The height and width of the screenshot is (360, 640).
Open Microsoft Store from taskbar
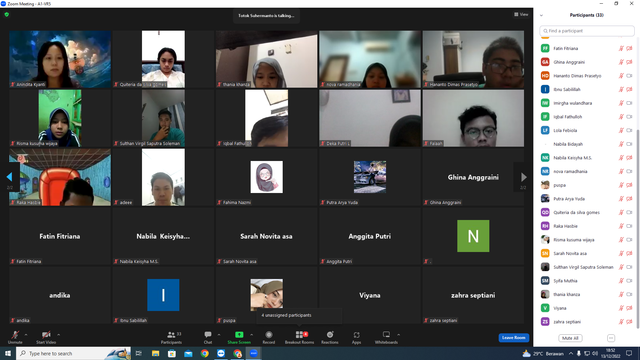pyautogui.click(x=172, y=353)
